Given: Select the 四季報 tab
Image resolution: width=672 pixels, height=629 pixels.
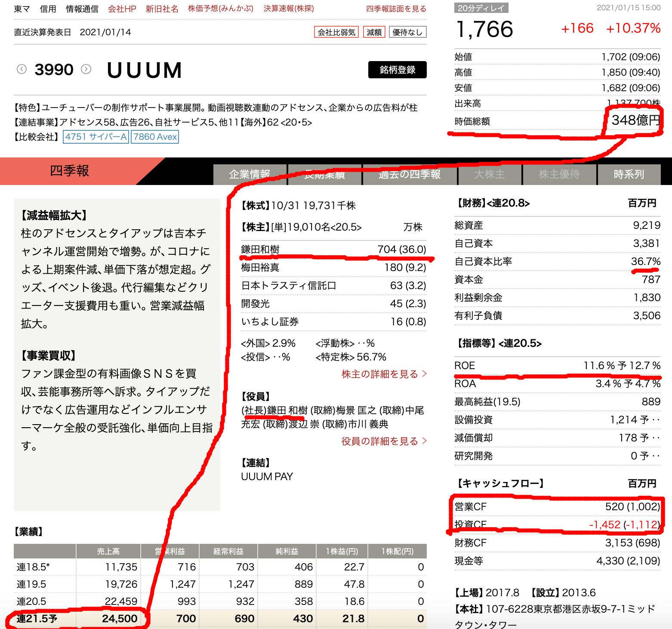Looking at the screenshot, I should coord(70,171).
